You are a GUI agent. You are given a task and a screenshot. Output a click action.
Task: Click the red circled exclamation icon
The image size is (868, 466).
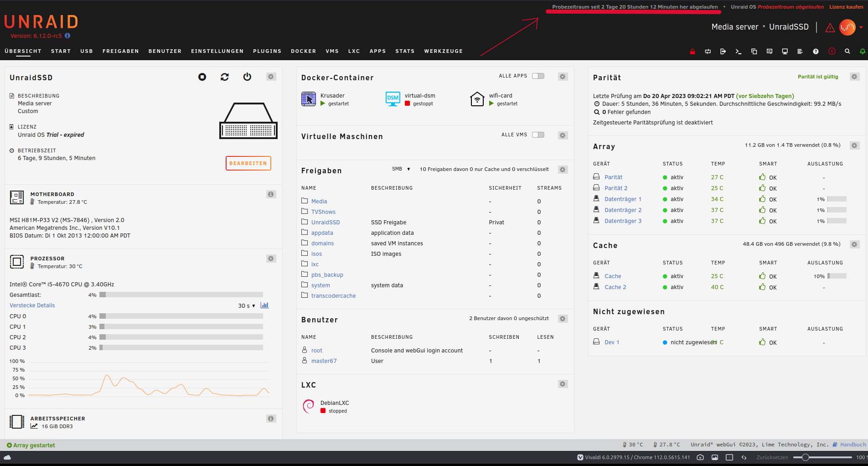tap(832, 51)
